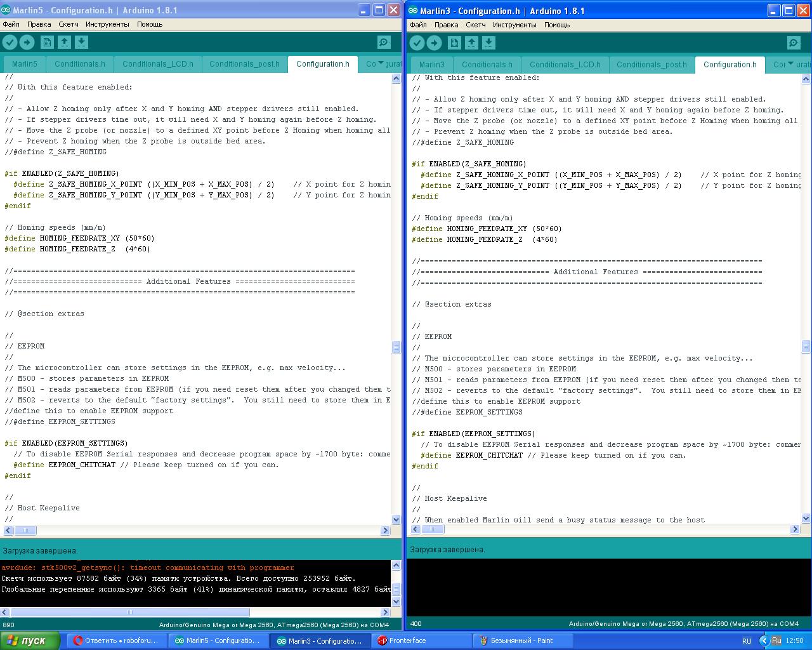
Task: Open Файл menu in Marlin5 window
Action: tap(11, 24)
